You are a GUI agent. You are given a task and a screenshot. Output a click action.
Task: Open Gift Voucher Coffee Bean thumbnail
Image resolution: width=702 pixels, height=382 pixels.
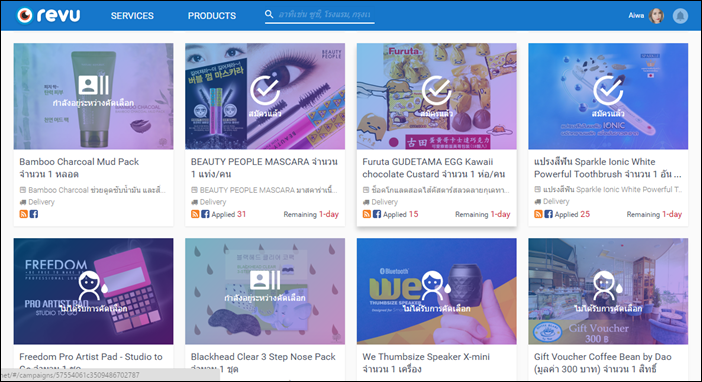tap(608, 291)
